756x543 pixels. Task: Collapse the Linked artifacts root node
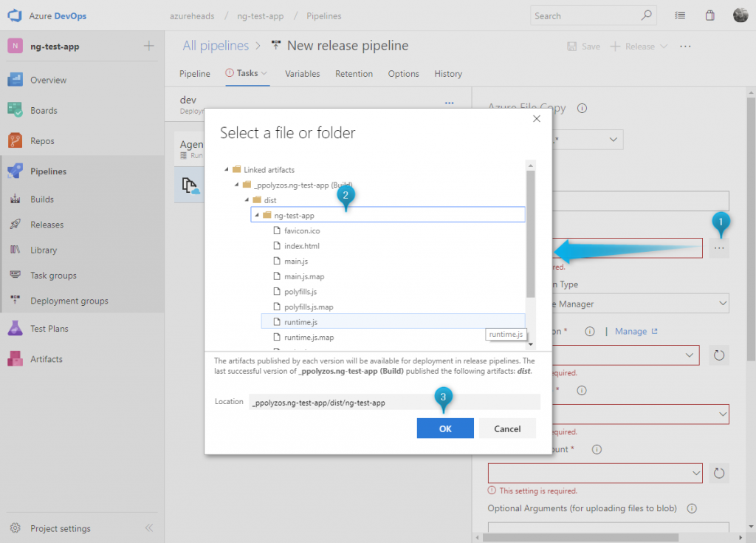click(x=226, y=170)
